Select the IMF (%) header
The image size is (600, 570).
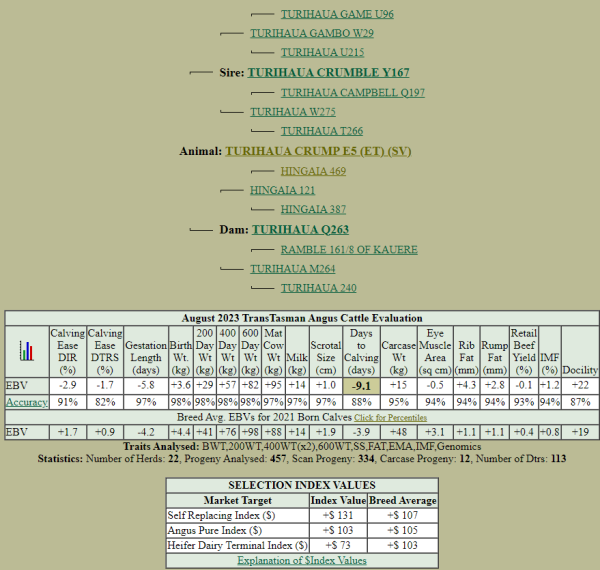pos(549,352)
